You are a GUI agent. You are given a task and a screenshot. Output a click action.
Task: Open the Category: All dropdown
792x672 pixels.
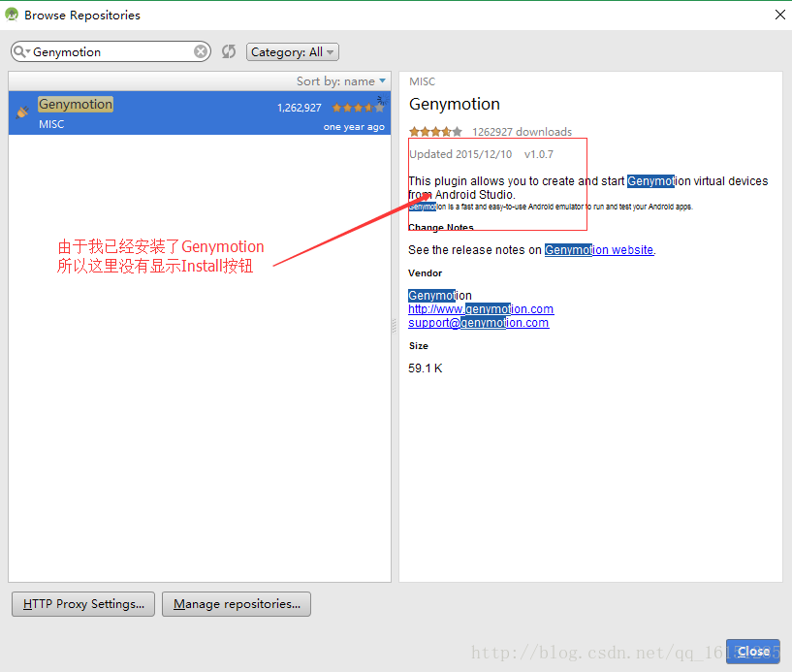point(293,52)
